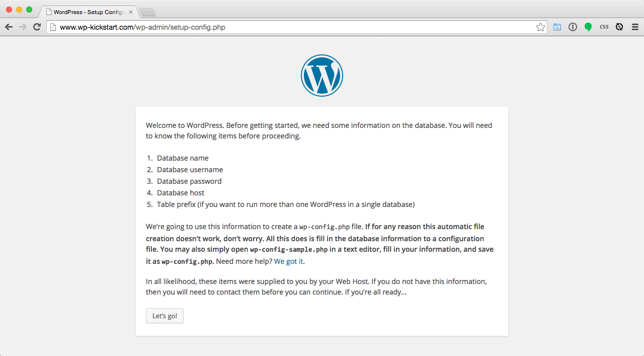Bookmark this page with the star

pos(540,27)
